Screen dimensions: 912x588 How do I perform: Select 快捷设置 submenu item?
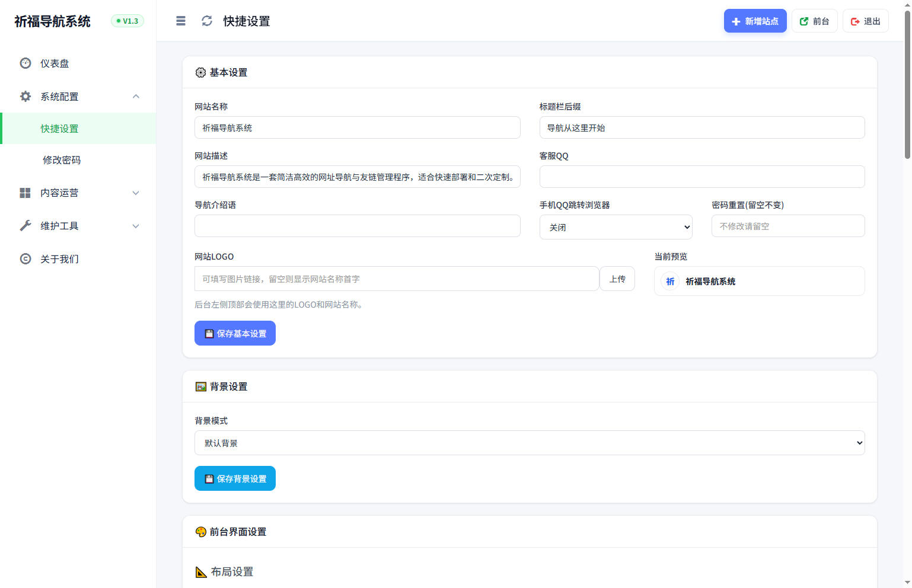78,129
